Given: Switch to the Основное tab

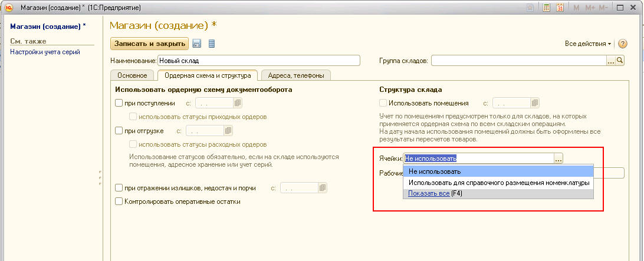Looking at the screenshot, I should pos(132,75).
